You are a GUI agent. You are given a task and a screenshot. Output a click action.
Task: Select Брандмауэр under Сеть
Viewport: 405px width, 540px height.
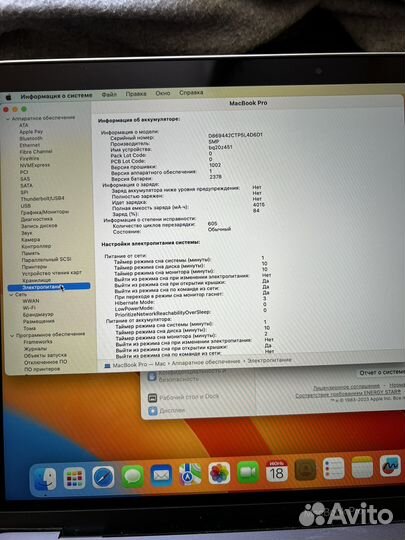coord(38,314)
